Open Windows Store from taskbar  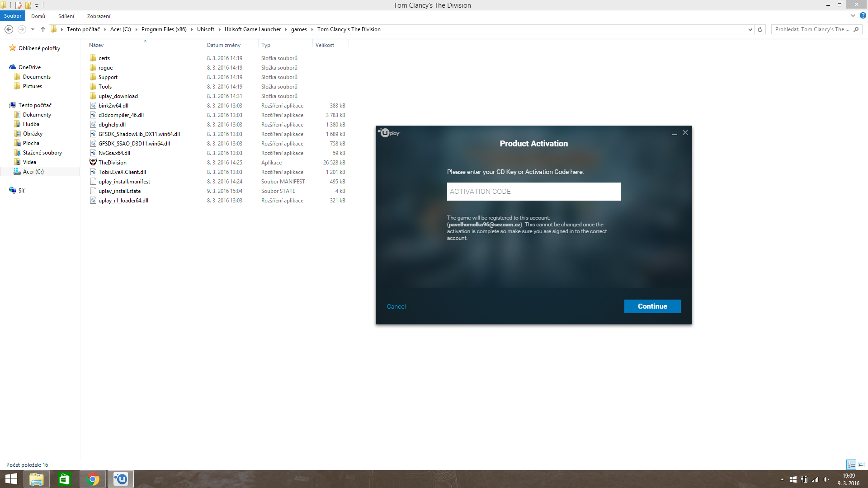click(64, 479)
